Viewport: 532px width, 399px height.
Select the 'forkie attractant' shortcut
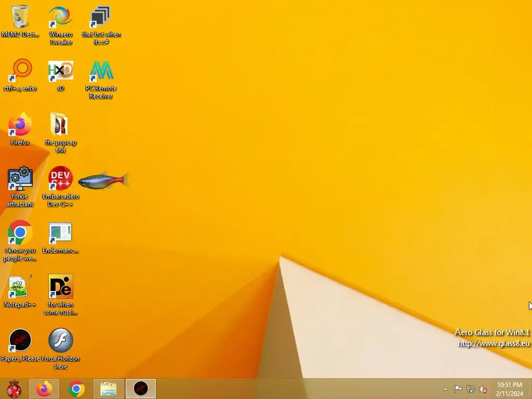[20, 187]
